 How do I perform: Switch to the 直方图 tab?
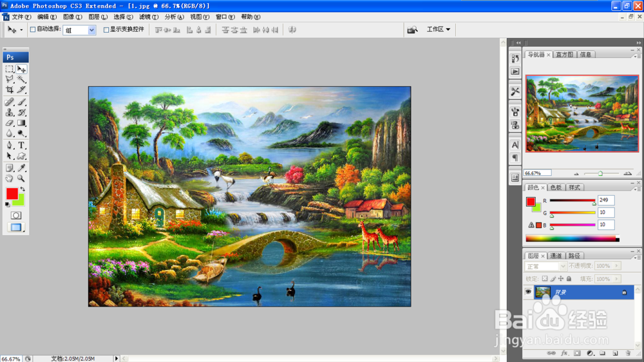(564, 55)
